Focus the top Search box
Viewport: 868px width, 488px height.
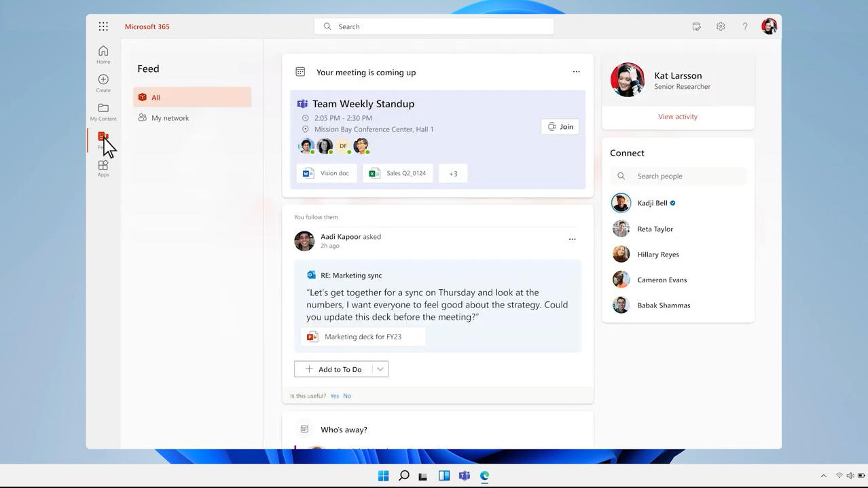click(434, 26)
